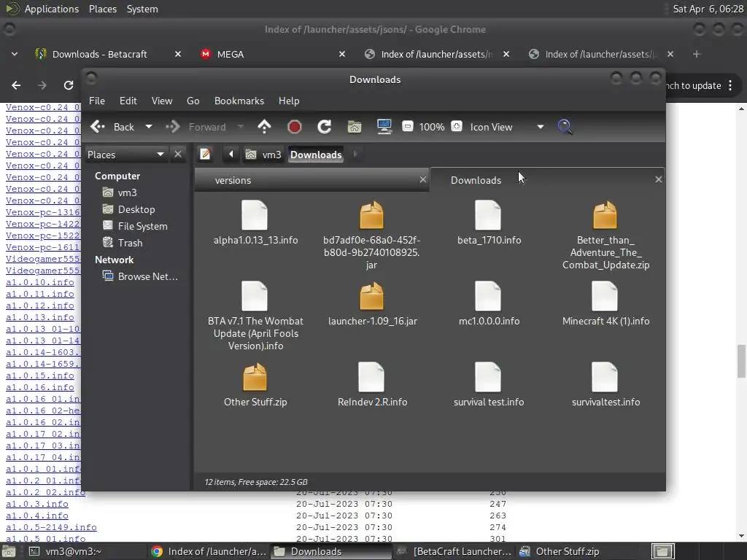Open Trash in the sidebar
Image resolution: width=747 pixels, height=560 pixels.
pos(123,243)
